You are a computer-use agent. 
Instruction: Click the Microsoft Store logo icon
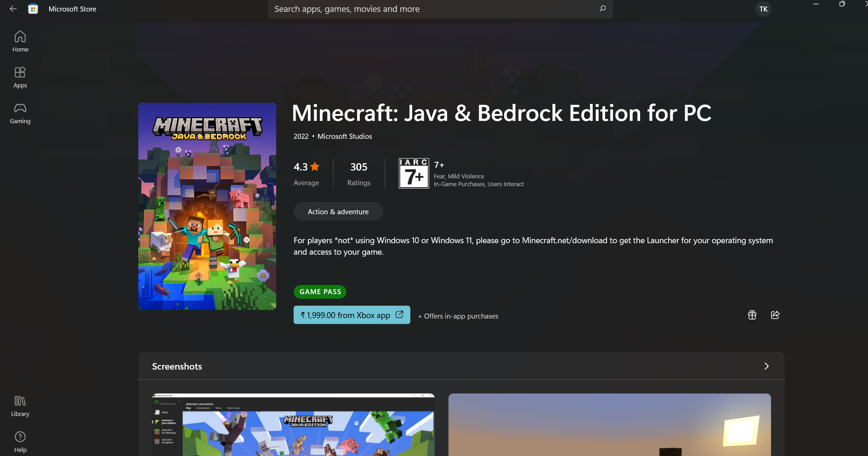33,9
